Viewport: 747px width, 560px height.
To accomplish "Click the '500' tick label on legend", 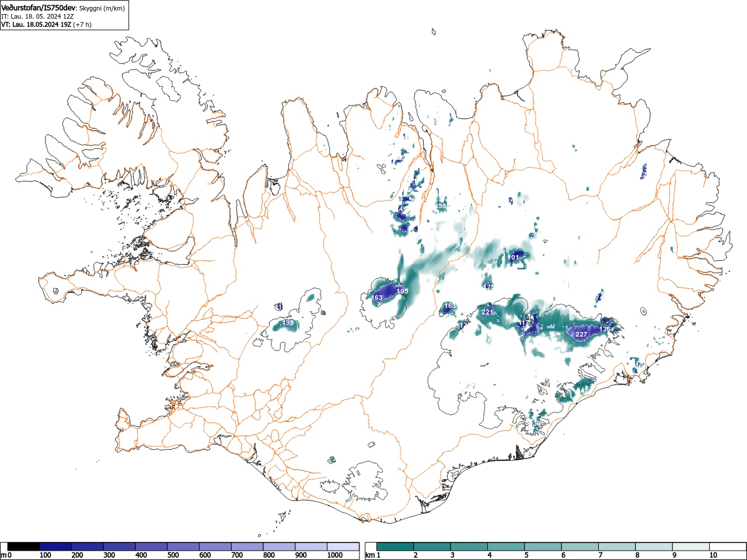I will [x=173, y=555].
